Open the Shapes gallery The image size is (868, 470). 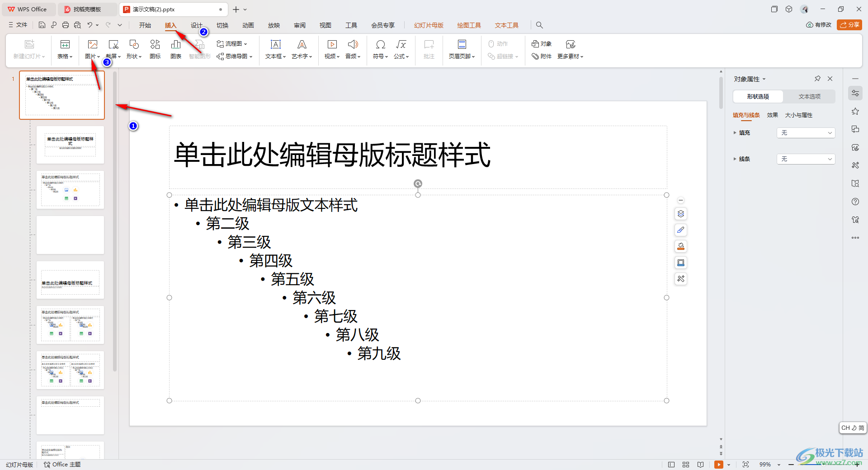(x=134, y=49)
